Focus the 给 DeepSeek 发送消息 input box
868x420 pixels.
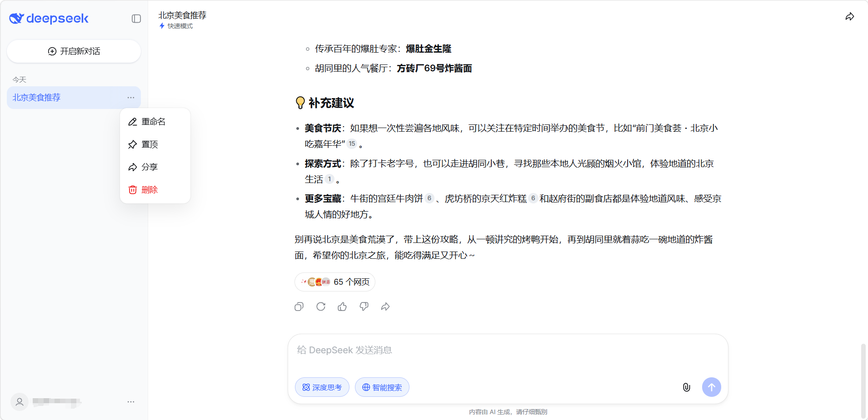508,350
